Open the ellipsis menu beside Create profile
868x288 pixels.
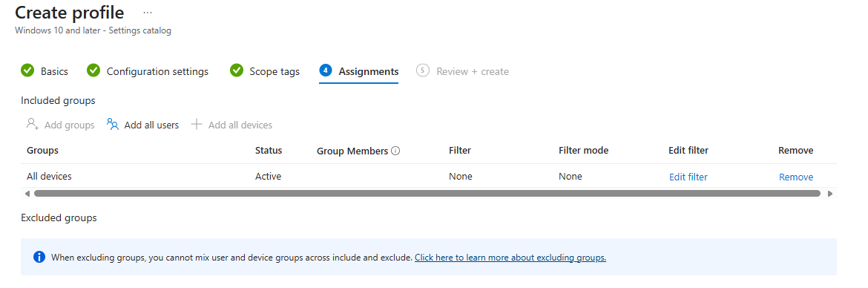pyautogui.click(x=147, y=12)
